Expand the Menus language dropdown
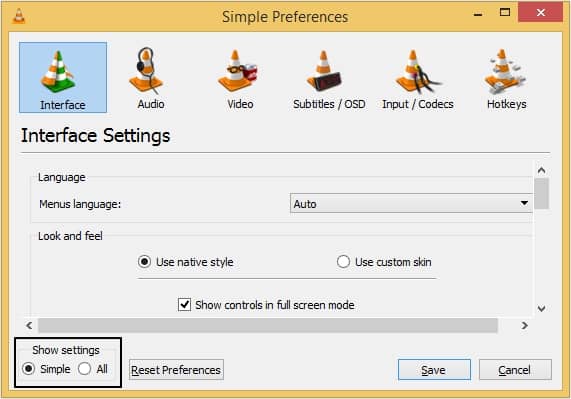Viewport: 571px width, 399px height. (411, 204)
